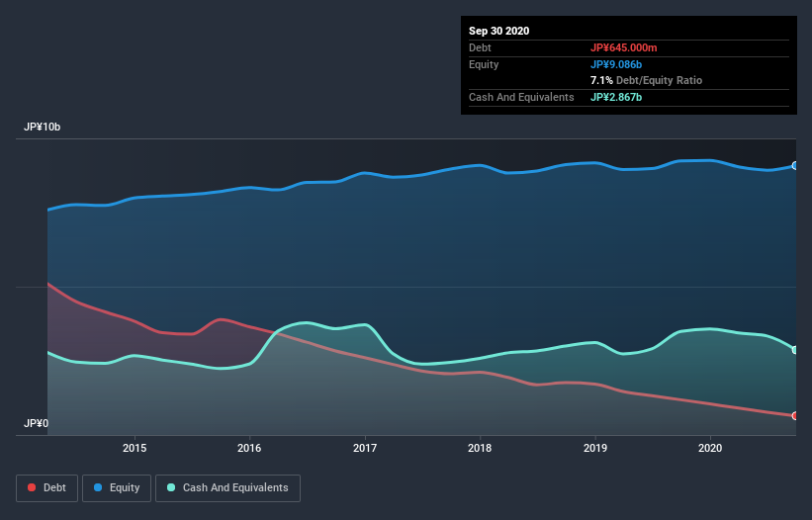Click the JP¥10b y-axis label

tap(42, 128)
